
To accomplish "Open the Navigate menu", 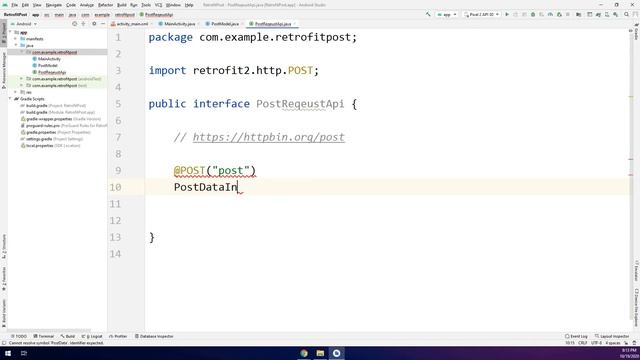I will [53, 5].
